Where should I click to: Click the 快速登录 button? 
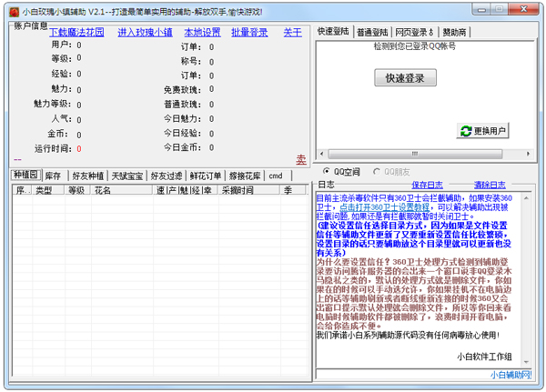coord(405,78)
